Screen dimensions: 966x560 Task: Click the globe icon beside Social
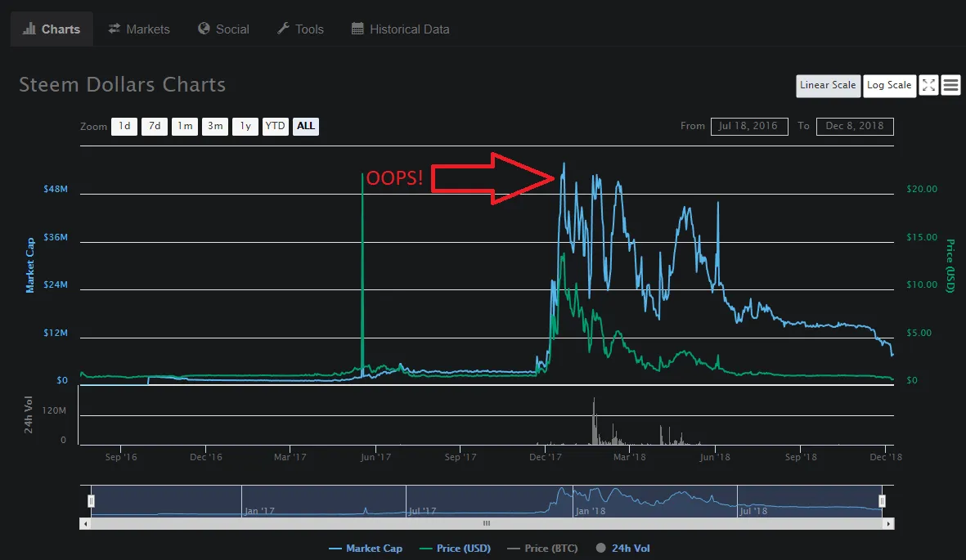[x=204, y=29]
